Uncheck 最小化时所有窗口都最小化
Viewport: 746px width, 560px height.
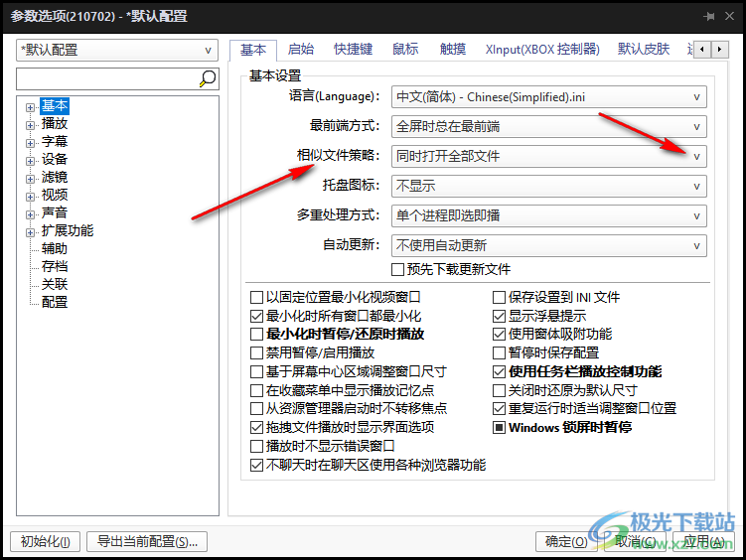[x=256, y=316]
